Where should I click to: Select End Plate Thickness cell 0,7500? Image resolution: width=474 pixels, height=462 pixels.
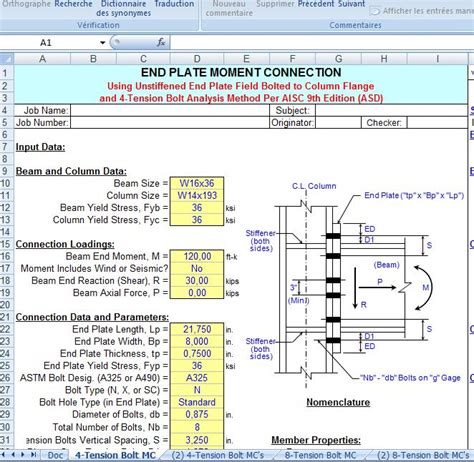tap(197, 354)
